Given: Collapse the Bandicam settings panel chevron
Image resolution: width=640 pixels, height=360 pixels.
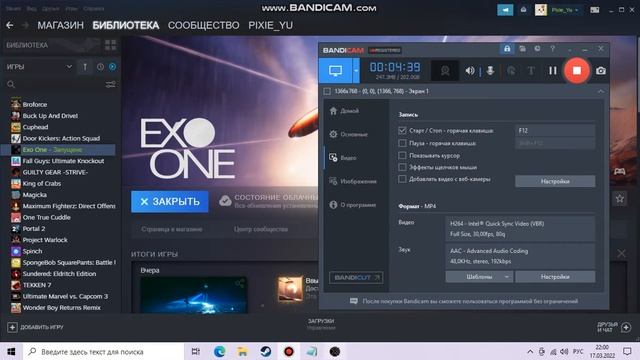Looking at the screenshot, I should click(600, 91).
